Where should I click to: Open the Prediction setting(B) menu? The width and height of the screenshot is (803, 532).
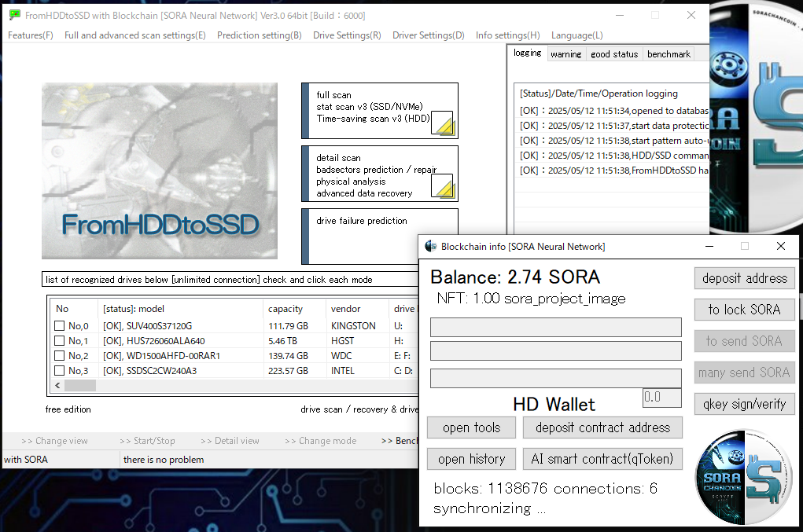[259, 35]
